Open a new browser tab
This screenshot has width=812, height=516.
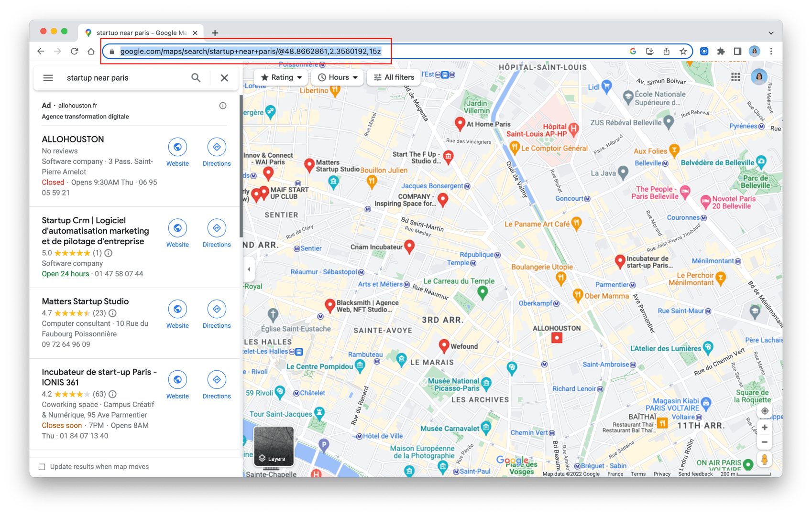pyautogui.click(x=215, y=33)
